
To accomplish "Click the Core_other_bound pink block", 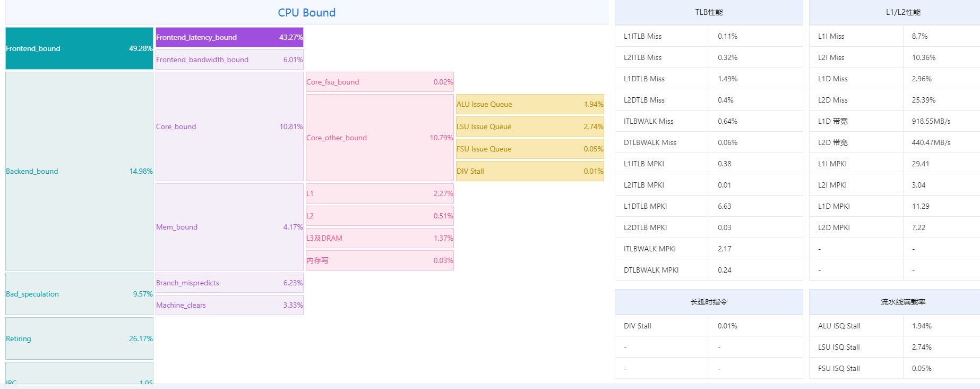I will [x=380, y=138].
